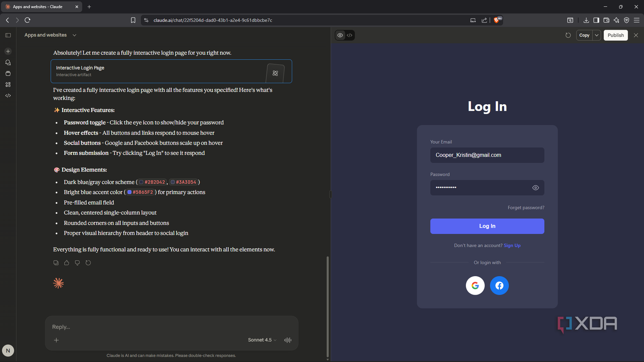The image size is (644, 362).
Task: Click the Publish button
Action: coord(616,35)
